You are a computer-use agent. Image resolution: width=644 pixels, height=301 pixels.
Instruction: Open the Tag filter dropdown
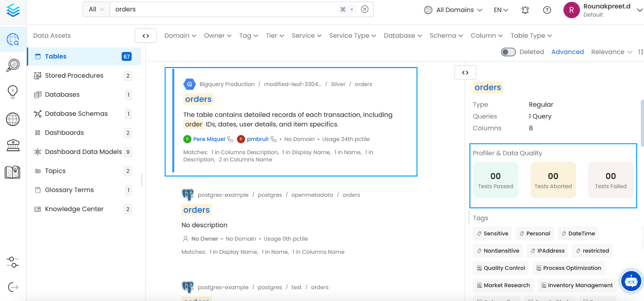(248, 36)
